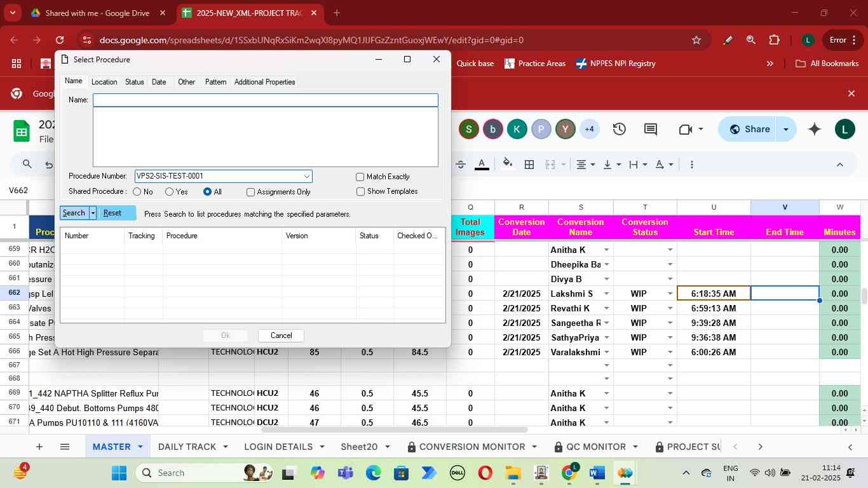Switch to the Location tab
The height and width of the screenshot is (488, 868).
[104, 82]
